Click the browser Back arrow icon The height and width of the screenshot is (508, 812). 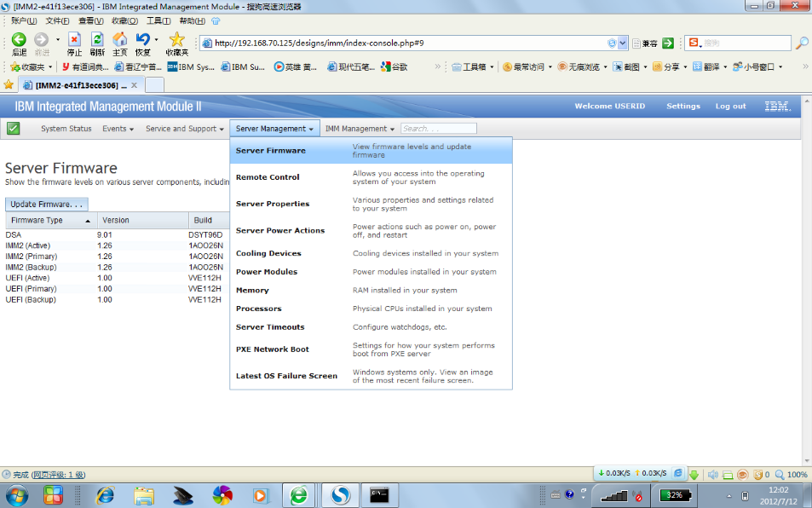click(x=19, y=40)
